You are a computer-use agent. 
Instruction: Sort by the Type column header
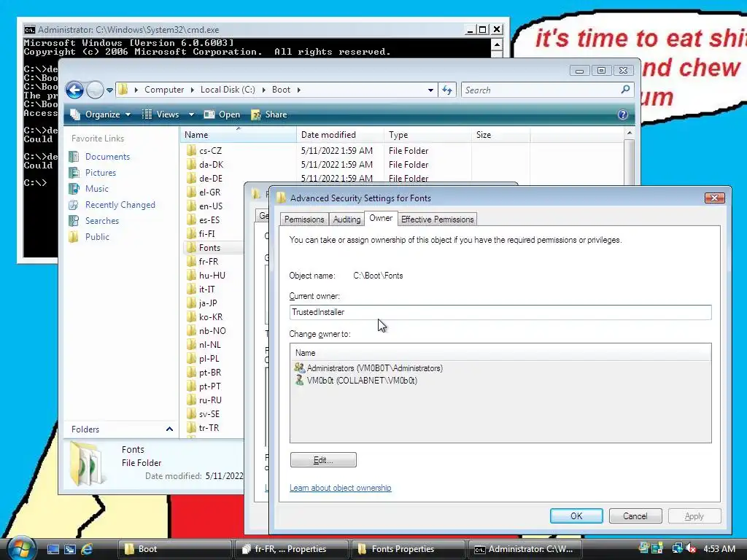click(427, 135)
